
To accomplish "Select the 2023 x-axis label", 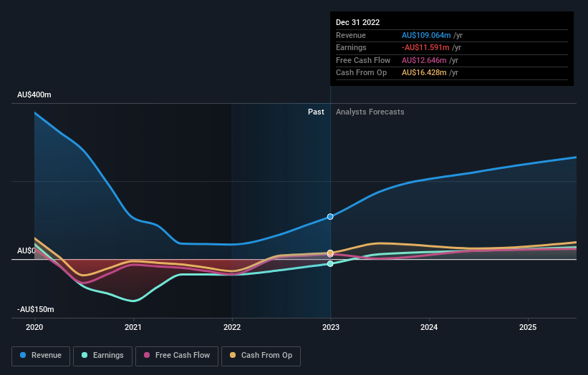I will pyautogui.click(x=331, y=327).
